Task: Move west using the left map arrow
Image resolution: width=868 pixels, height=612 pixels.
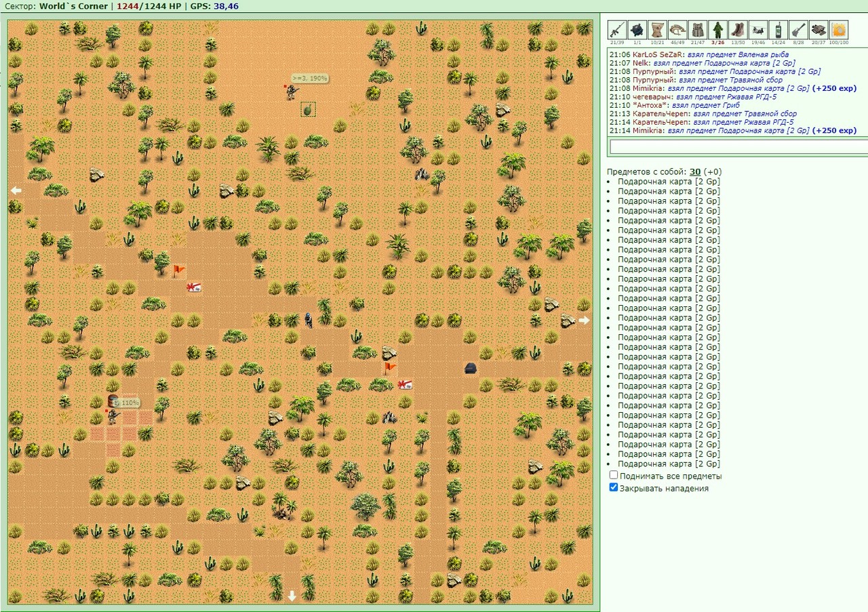Action: (16, 190)
